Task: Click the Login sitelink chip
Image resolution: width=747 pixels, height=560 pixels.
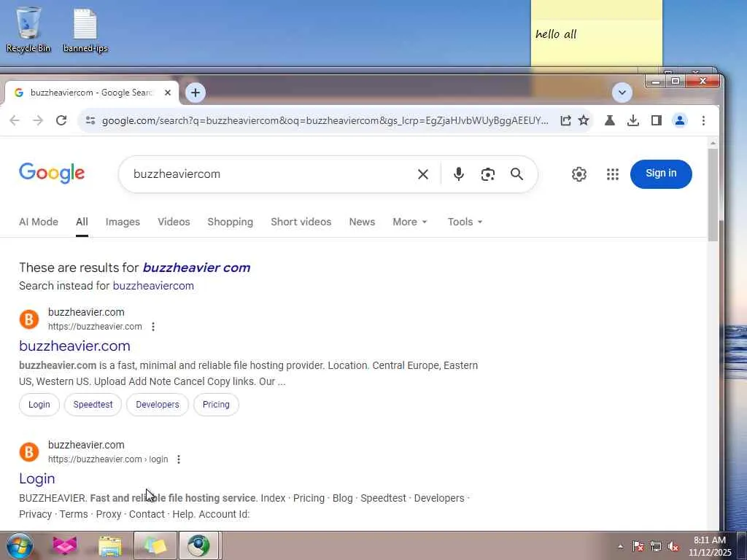Action: (39, 404)
